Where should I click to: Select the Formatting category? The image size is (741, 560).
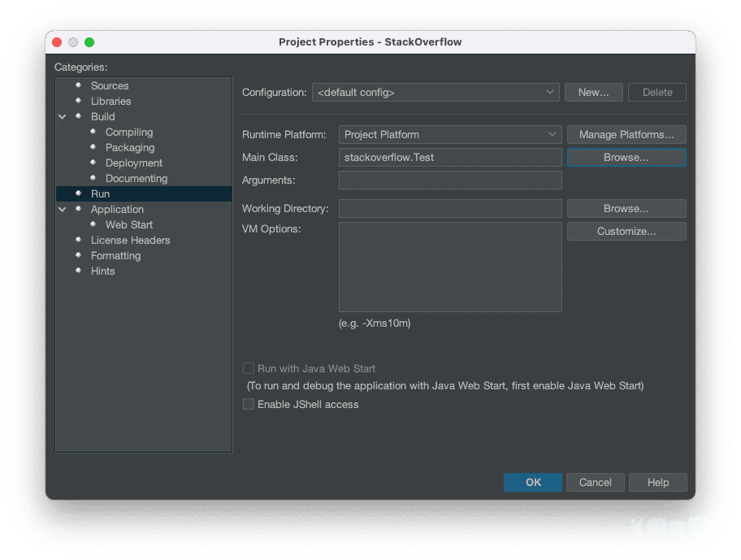tap(115, 256)
